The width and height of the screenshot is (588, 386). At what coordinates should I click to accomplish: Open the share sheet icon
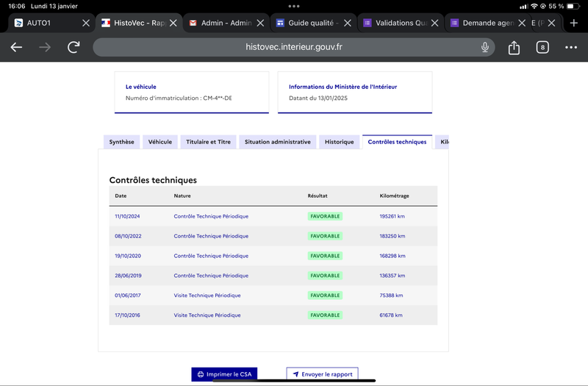[514, 47]
